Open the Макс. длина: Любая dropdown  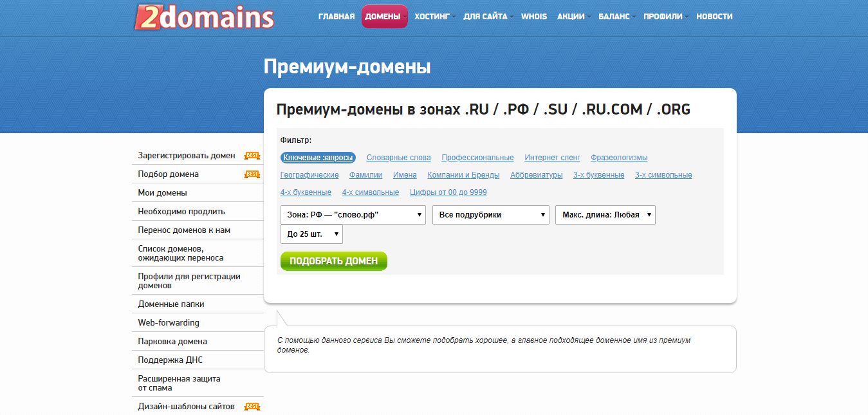(x=605, y=215)
